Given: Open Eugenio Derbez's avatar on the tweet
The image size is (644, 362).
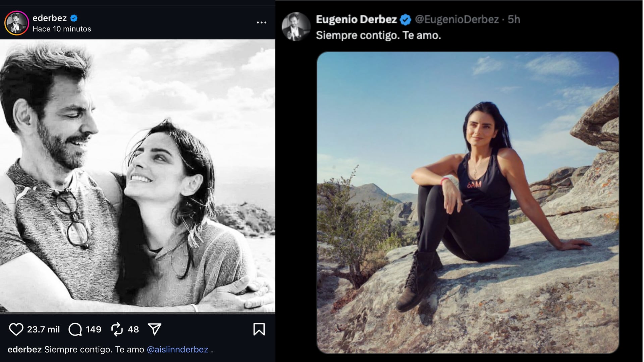Looking at the screenshot, I should (x=296, y=27).
